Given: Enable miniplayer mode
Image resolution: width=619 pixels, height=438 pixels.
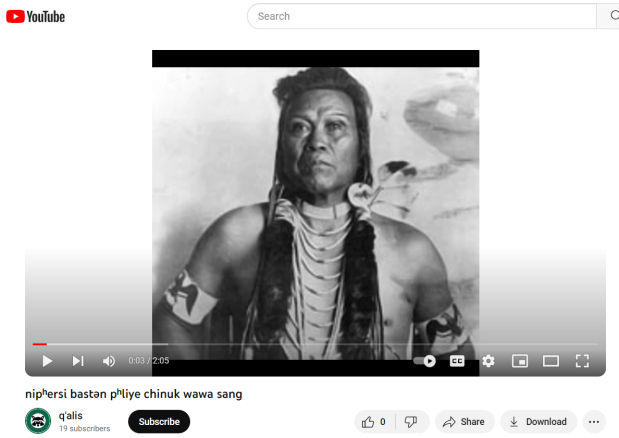Looking at the screenshot, I should [520, 361].
